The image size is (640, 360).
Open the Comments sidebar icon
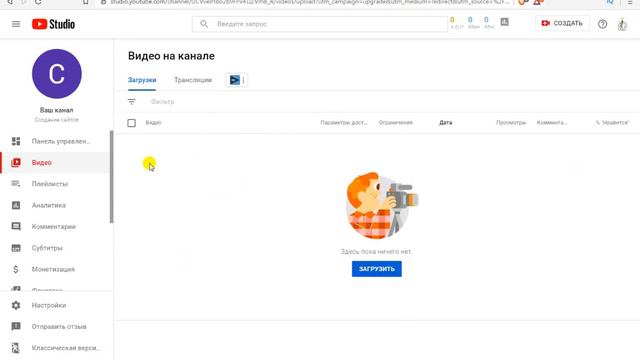(x=16, y=227)
